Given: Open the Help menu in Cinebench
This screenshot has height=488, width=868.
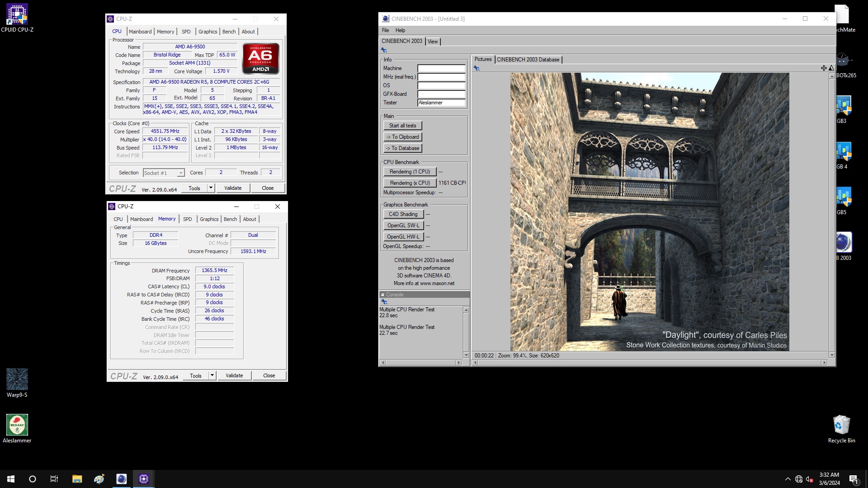Looking at the screenshot, I should click(x=400, y=30).
